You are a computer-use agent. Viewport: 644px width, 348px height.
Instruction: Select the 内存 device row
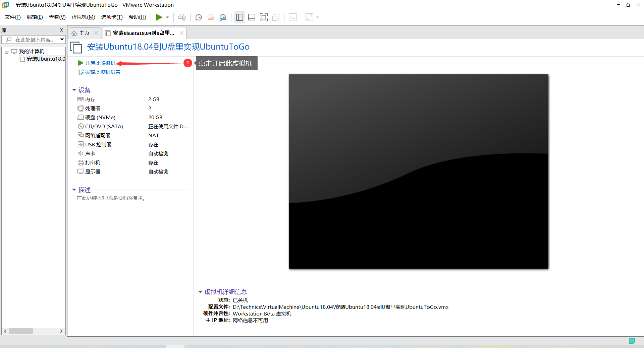[x=133, y=99]
